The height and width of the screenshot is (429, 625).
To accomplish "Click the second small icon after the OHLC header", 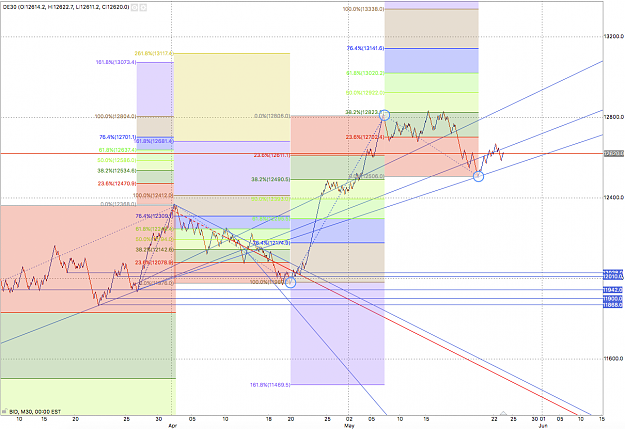I will (143, 7).
